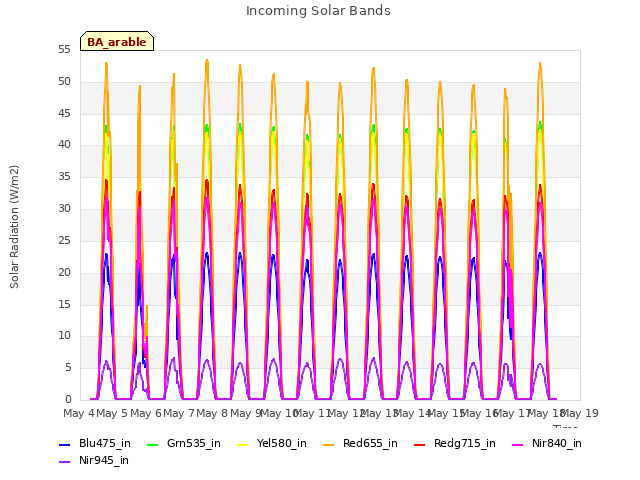
Task: Click the 35 y-axis tick label
Action: 64,177
